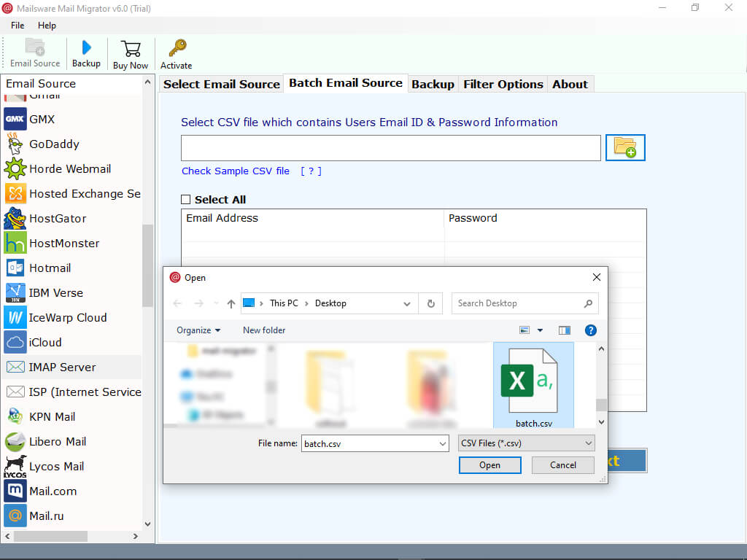This screenshot has width=747, height=560.
Task: Click the folder browse icon for CSV selection
Action: (x=624, y=147)
